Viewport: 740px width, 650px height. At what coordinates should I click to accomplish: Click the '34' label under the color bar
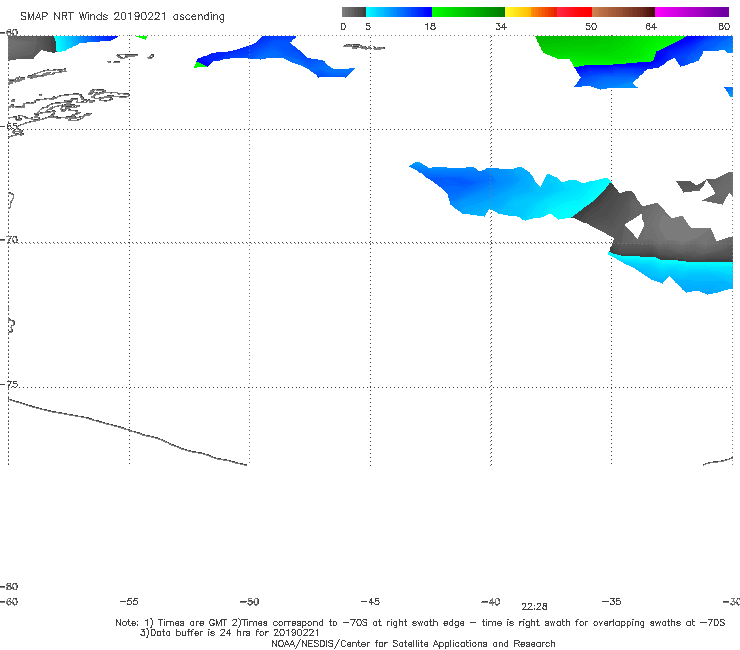click(501, 26)
